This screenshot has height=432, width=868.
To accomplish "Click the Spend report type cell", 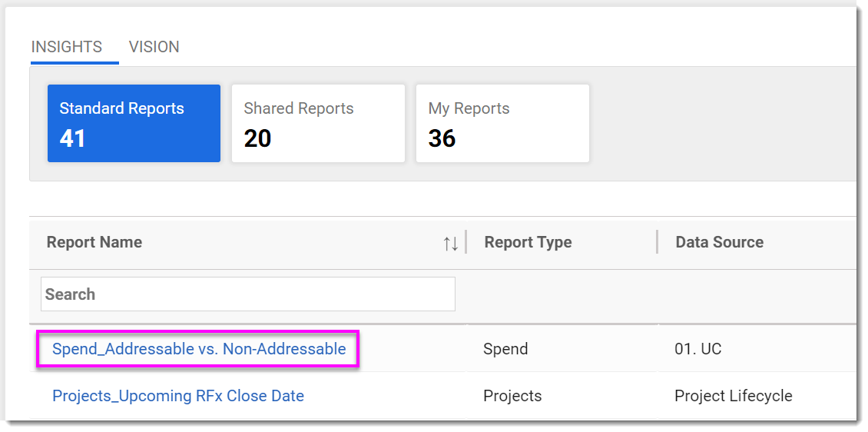I will click(x=505, y=349).
